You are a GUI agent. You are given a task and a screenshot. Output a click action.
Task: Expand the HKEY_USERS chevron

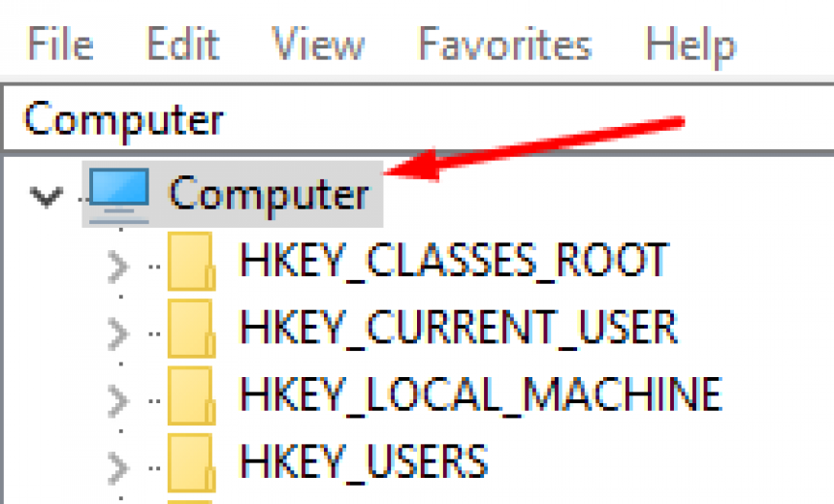(118, 468)
